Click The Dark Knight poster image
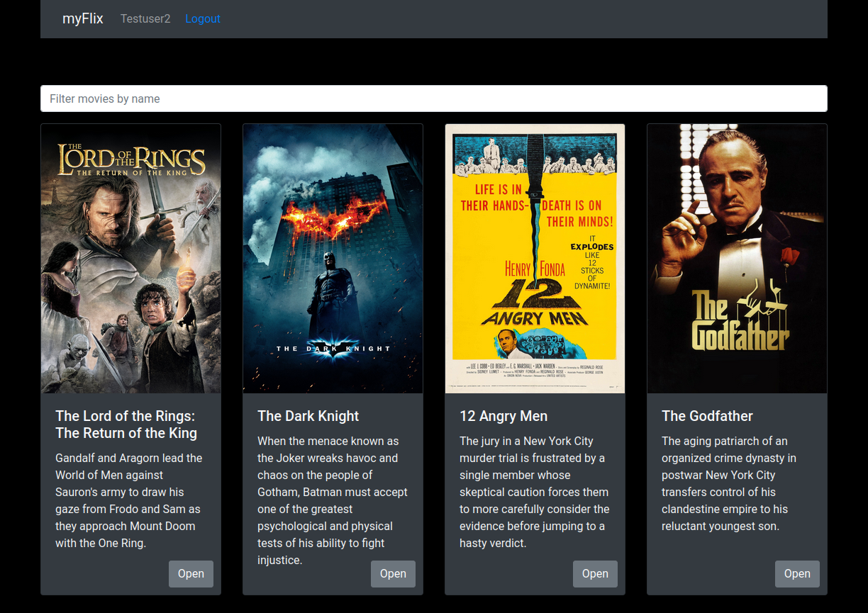This screenshot has height=613, width=868. [333, 259]
